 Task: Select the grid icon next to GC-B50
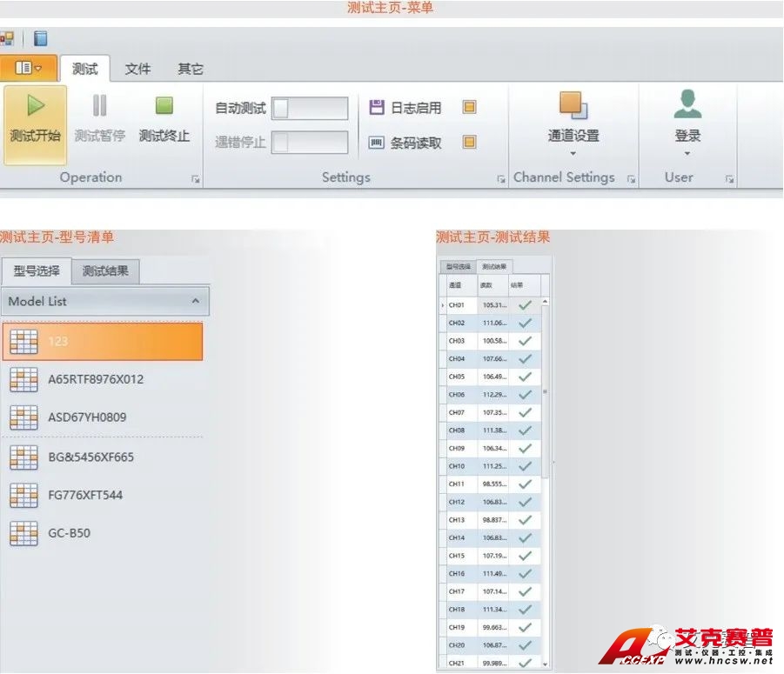(x=23, y=533)
